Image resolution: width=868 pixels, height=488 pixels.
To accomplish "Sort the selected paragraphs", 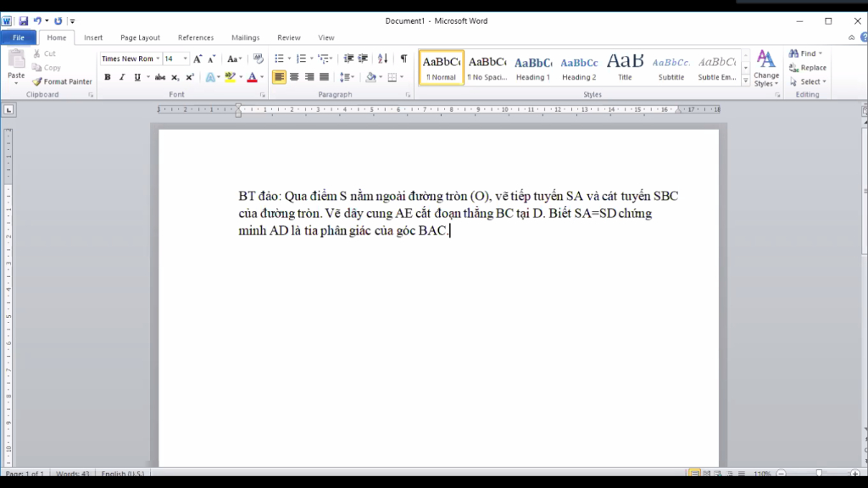I will (382, 58).
